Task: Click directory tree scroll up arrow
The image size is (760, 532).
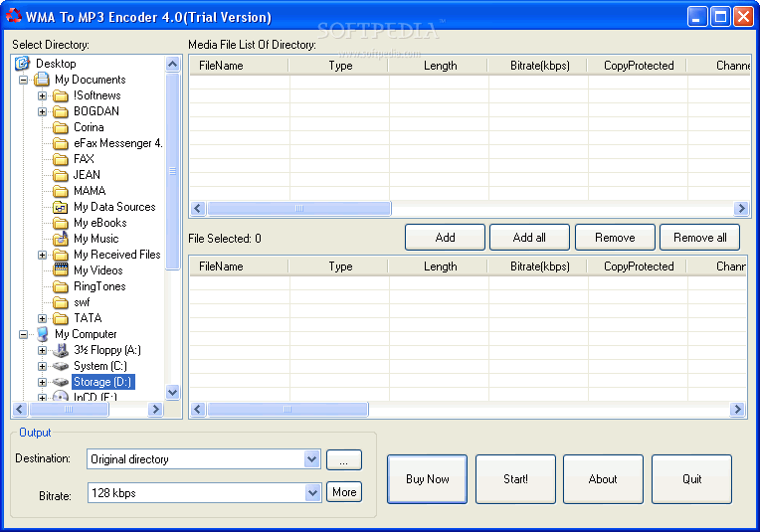Action: [172, 64]
